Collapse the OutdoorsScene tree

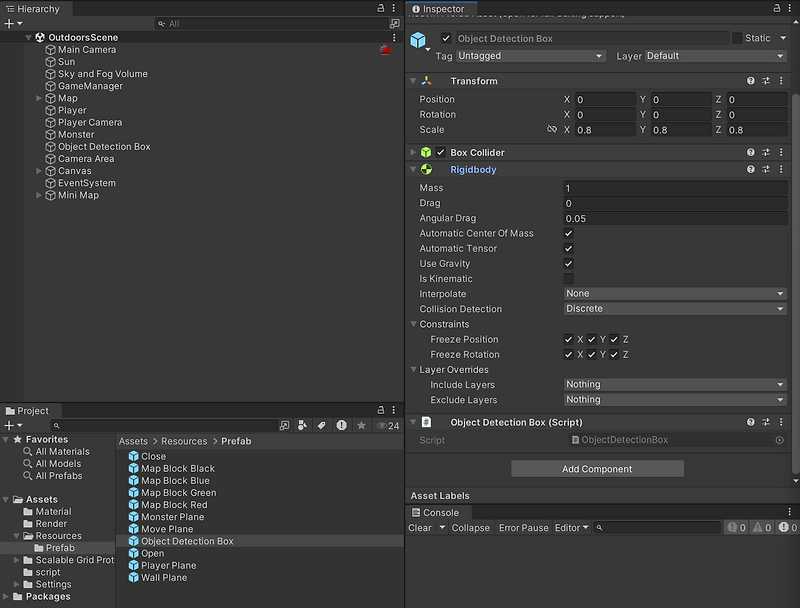[x=29, y=37]
